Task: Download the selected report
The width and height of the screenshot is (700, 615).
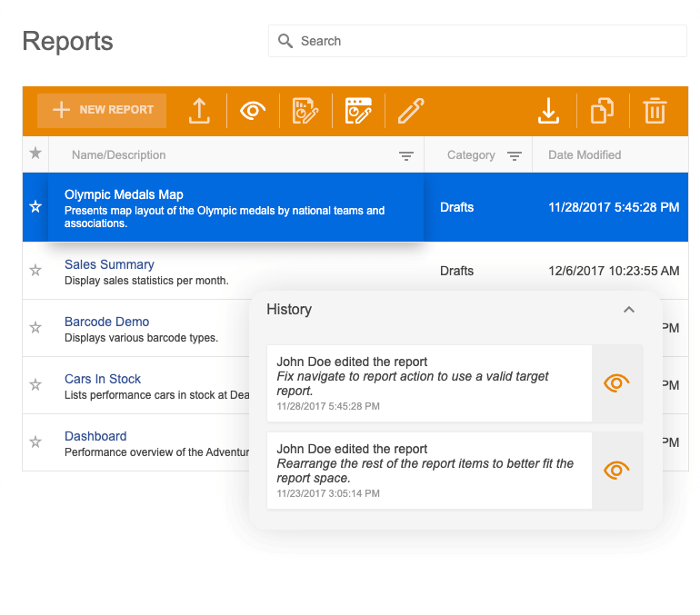Action: pos(548,111)
